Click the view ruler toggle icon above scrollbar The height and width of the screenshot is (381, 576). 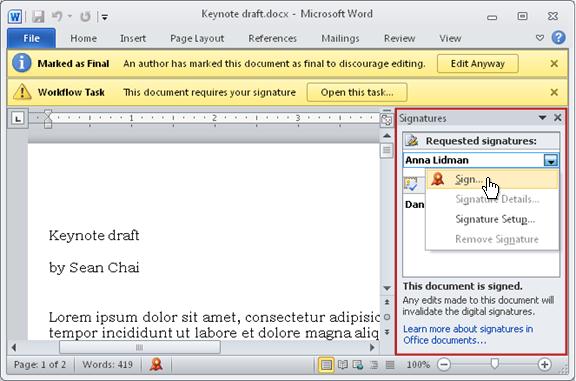tap(386, 120)
